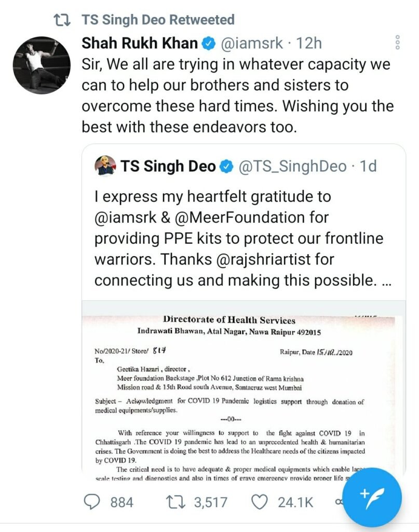Open the @TS_SinghDeo handle link

[292, 167]
